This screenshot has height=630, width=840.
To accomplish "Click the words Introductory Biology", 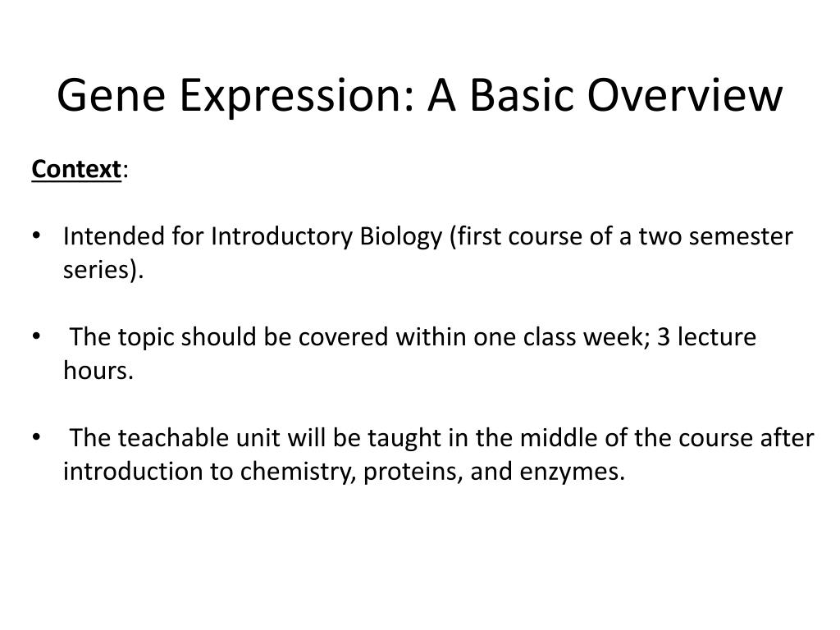I will (326, 237).
